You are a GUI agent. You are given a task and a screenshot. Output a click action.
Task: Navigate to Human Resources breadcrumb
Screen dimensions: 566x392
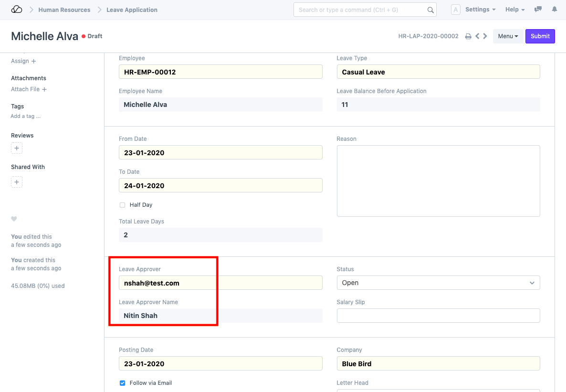[64, 10]
